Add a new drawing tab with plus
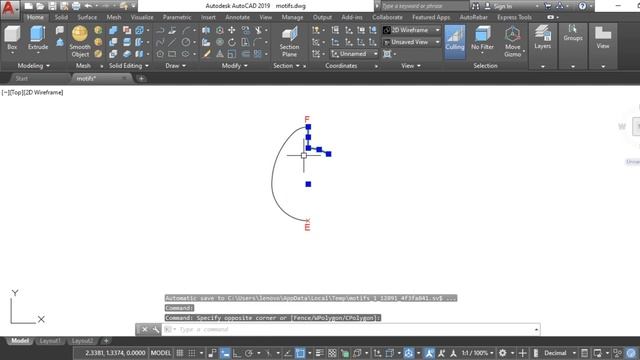 [x=141, y=78]
